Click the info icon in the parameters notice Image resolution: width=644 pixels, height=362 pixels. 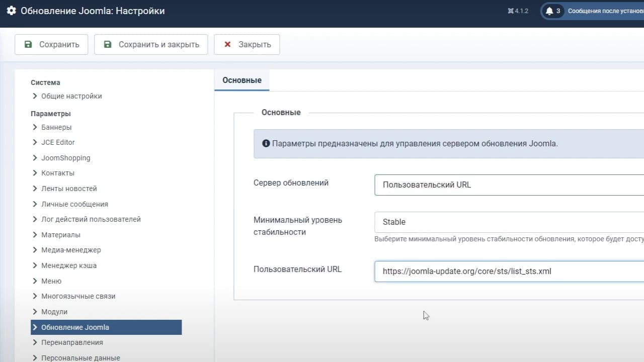(x=266, y=143)
